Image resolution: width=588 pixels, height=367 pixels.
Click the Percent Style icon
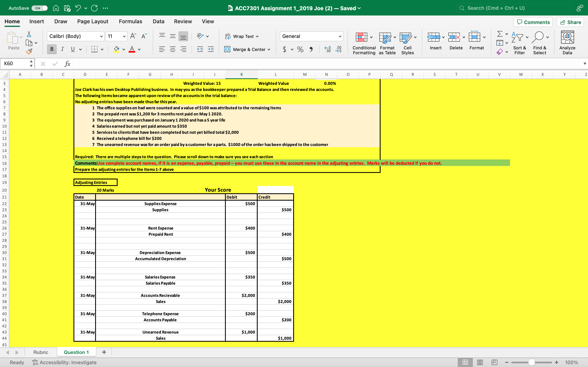coord(300,49)
